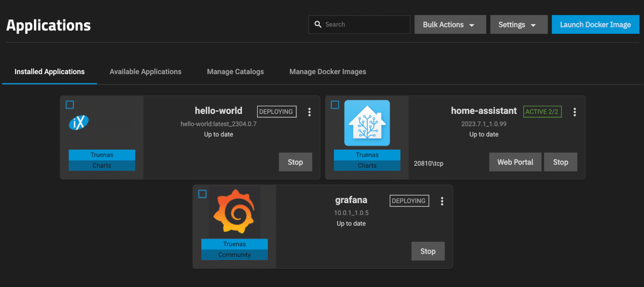Click the iX logo on hello-world card

pyautogui.click(x=79, y=123)
